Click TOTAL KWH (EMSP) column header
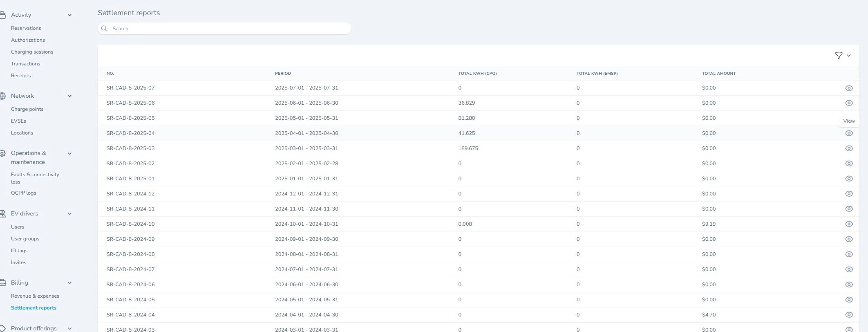Image resolution: width=868 pixels, height=332 pixels. click(x=597, y=74)
